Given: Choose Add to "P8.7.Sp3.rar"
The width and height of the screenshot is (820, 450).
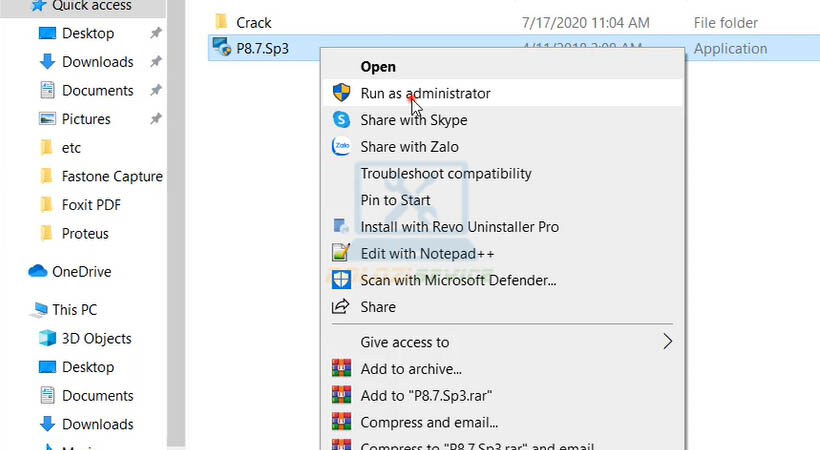Looking at the screenshot, I should (425, 395).
